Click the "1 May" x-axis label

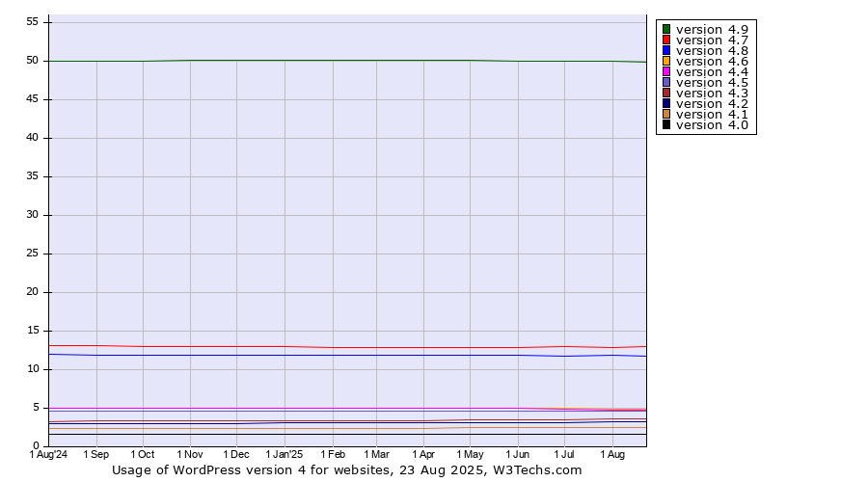pos(470,454)
